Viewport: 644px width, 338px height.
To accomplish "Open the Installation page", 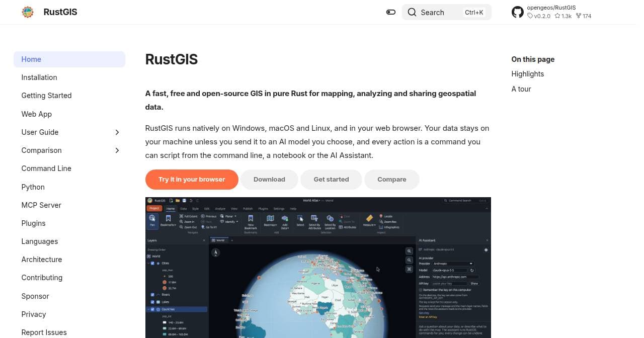I will (x=39, y=77).
